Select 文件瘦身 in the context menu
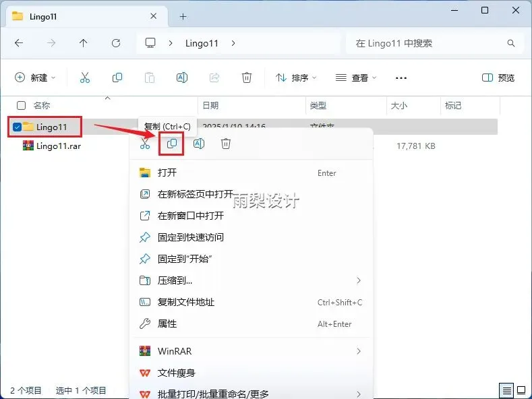532x399 pixels. coord(251,373)
